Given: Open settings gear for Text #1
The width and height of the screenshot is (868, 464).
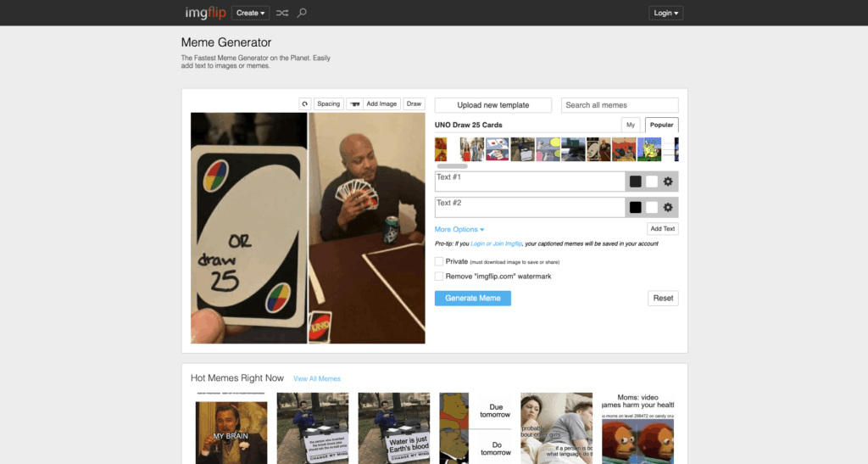Looking at the screenshot, I should tap(668, 182).
